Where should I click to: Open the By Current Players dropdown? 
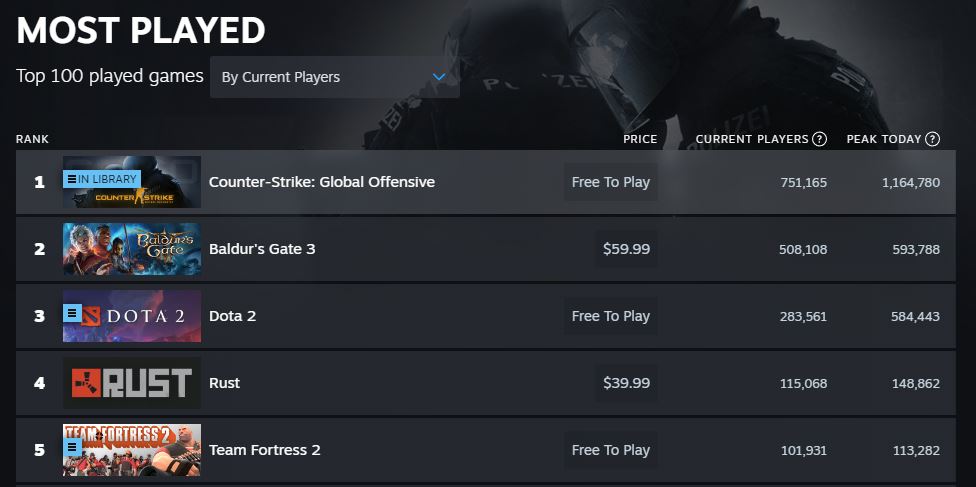(x=334, y=77)
